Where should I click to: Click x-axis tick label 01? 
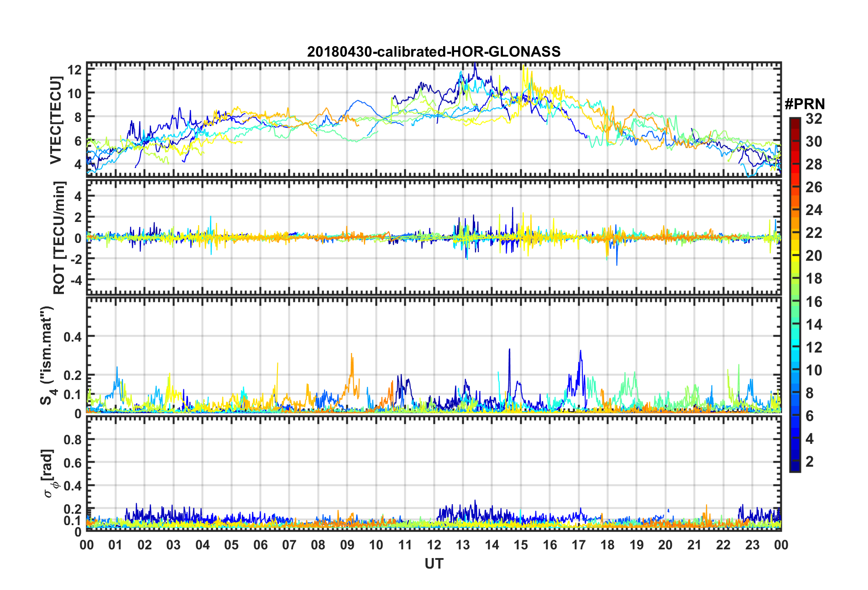pyautogui.click(x=115, y=545)
